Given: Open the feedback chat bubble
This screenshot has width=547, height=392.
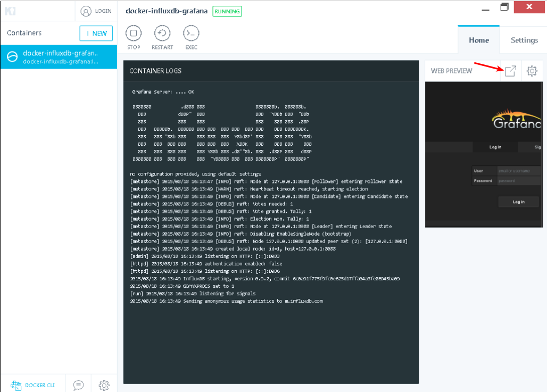Looking at the screenshot, I should coord(78,385).
